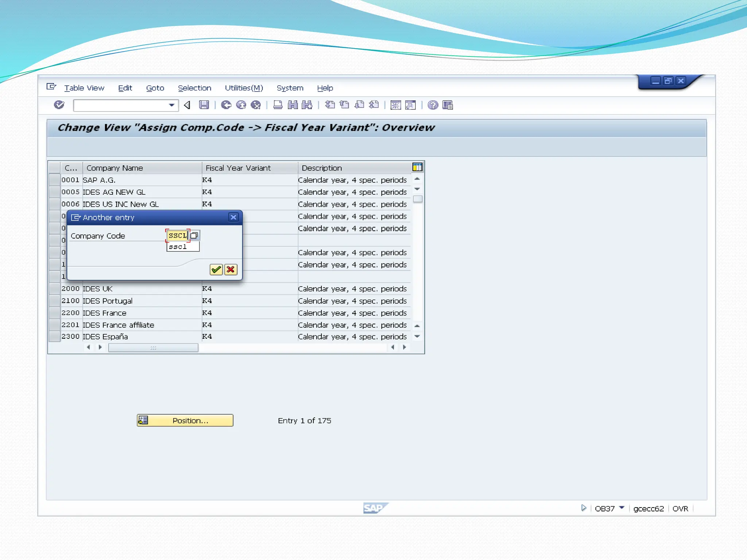747x560 pixels.
Task: Open Company Code search help button
Action: [194, 236]
